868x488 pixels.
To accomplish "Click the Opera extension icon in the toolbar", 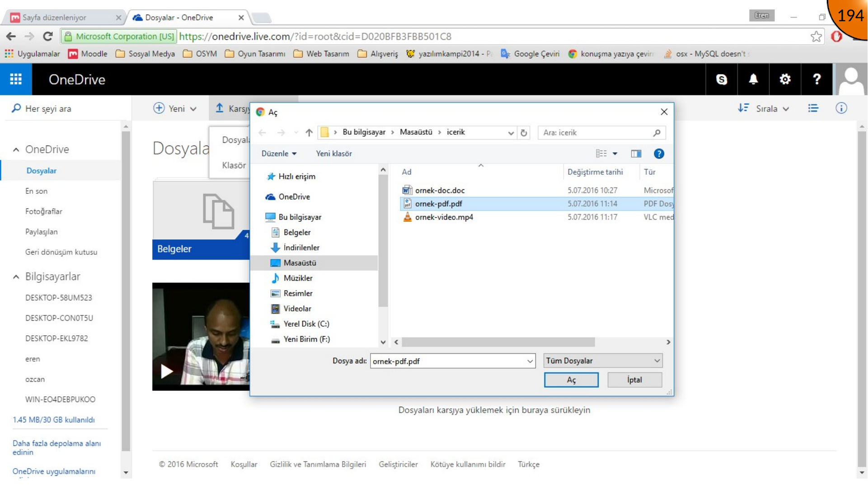I will click(837, 36).
